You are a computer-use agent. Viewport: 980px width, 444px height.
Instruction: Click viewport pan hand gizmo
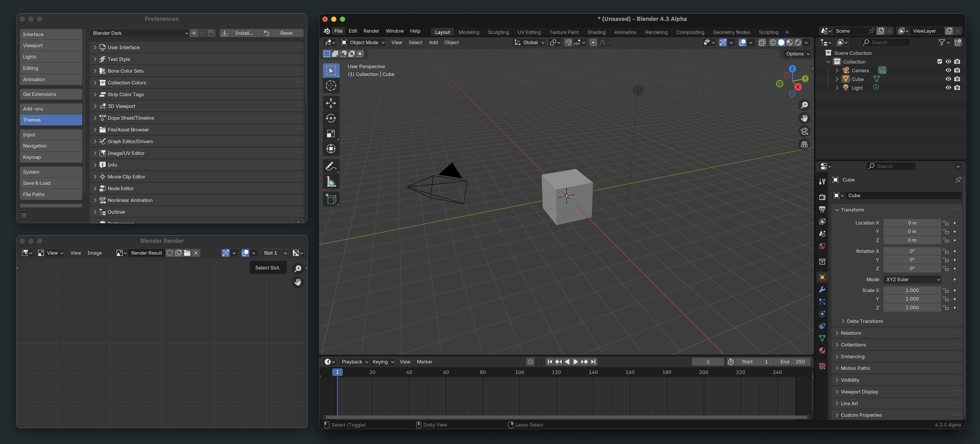[x=804, y=118]
